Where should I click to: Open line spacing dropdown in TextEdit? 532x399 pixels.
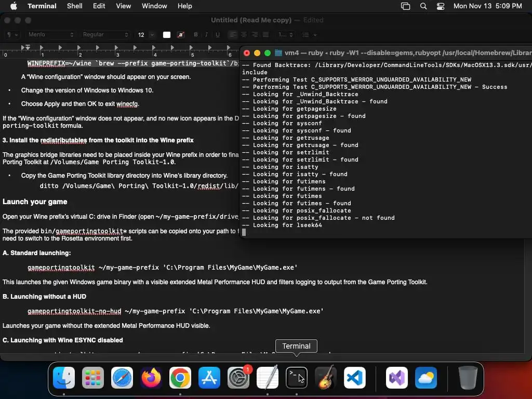tap(286, 35)
